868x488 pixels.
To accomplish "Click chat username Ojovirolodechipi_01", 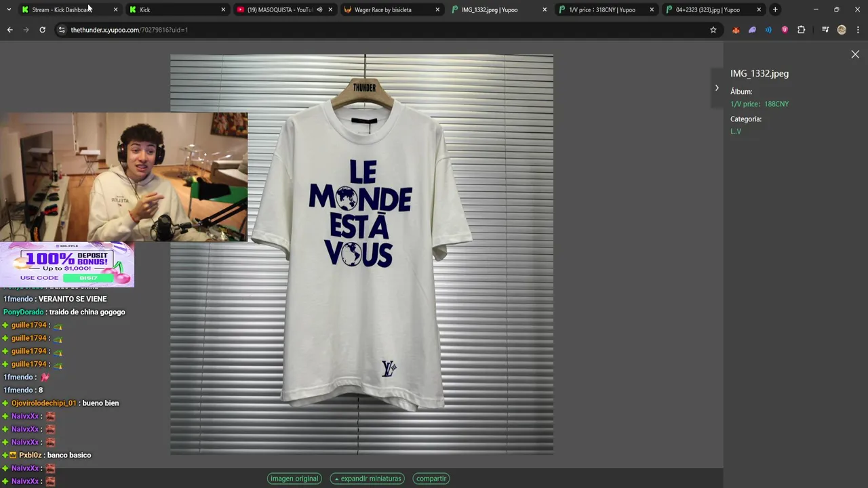I will click(45, 403).
